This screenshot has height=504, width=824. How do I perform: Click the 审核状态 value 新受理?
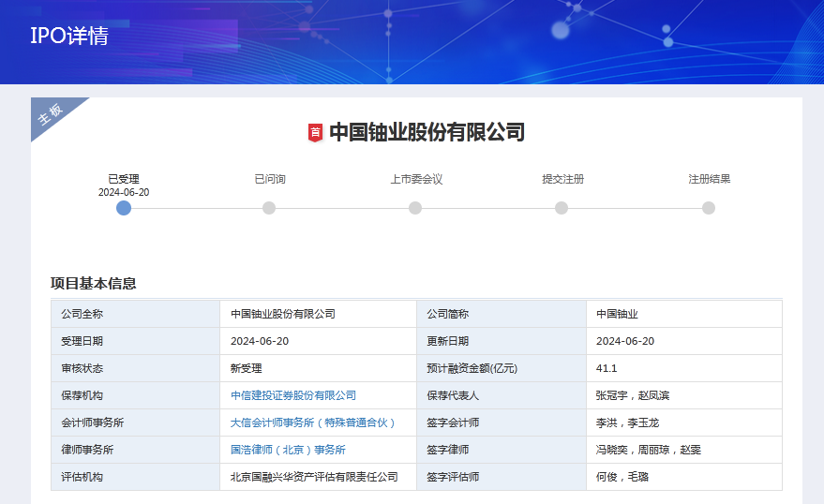pyautogui.click(x=247, y=368)
